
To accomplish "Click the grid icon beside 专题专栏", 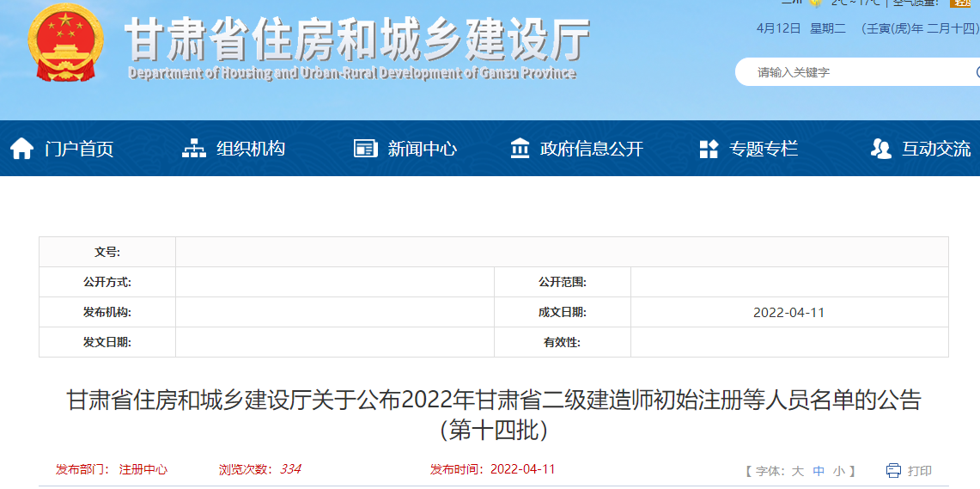I will coord(709,149).
